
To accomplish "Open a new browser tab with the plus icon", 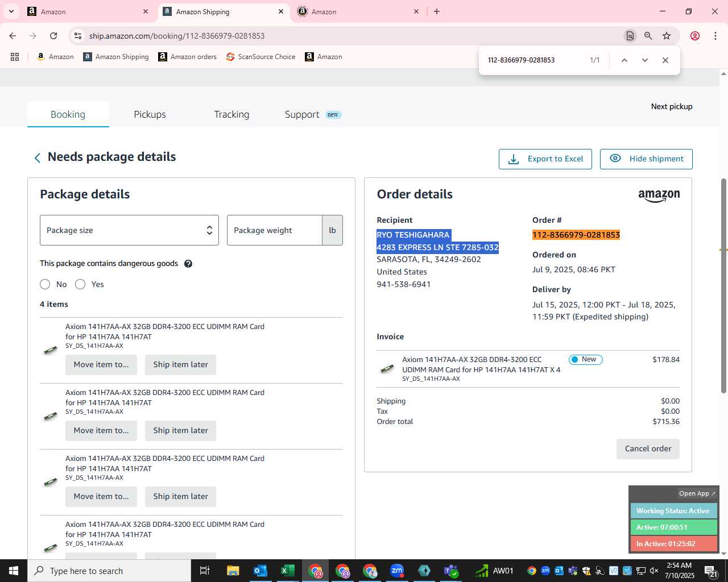I will [x=437, y=11].
